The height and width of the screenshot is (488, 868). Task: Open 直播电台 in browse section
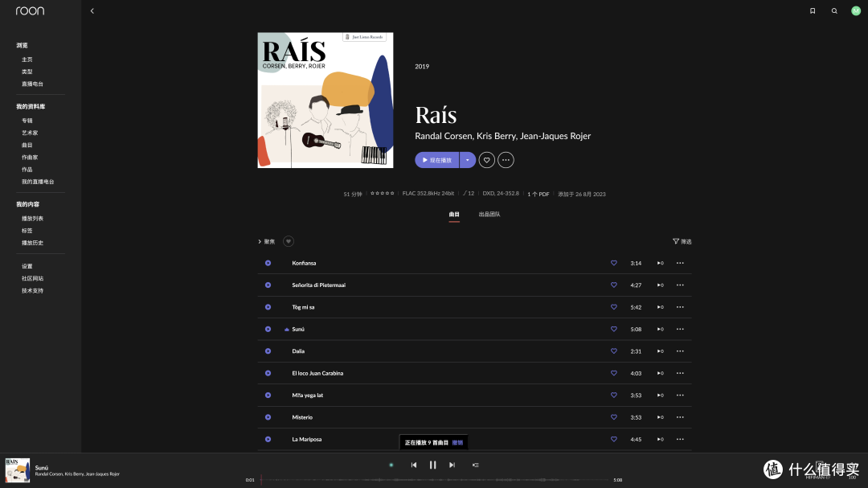[32, 84]
